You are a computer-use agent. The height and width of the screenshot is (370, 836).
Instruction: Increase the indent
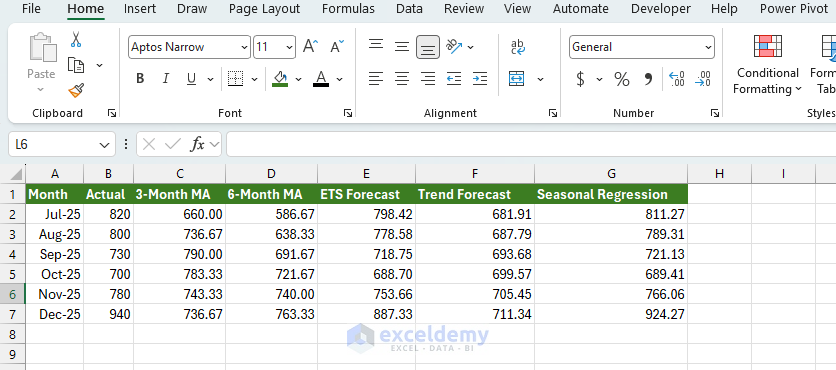(x=480, y=79)
